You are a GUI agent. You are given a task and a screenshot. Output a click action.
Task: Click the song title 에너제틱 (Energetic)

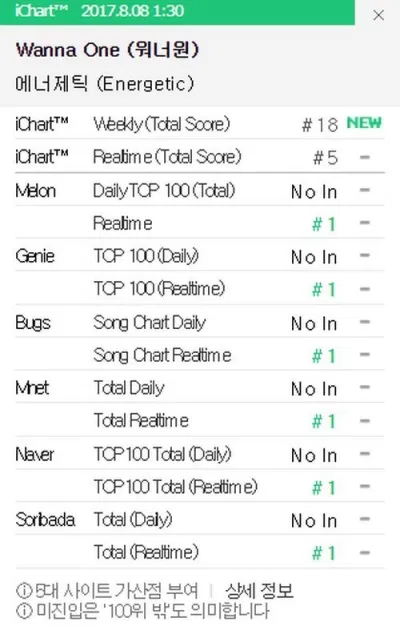[x=105, y=84]
